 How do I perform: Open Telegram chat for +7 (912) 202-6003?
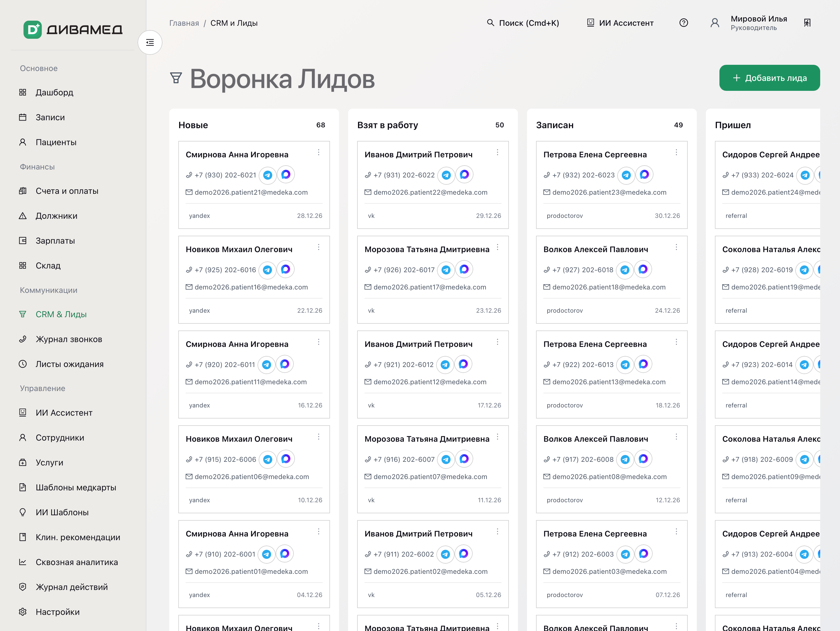click(625, 554)
